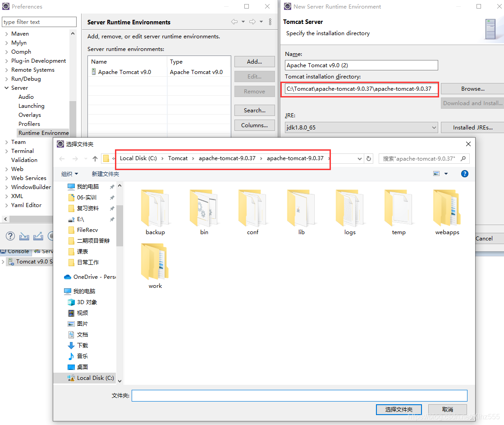
Task: Click the 新建文件夹 button
Action: [x=105, y=174]
